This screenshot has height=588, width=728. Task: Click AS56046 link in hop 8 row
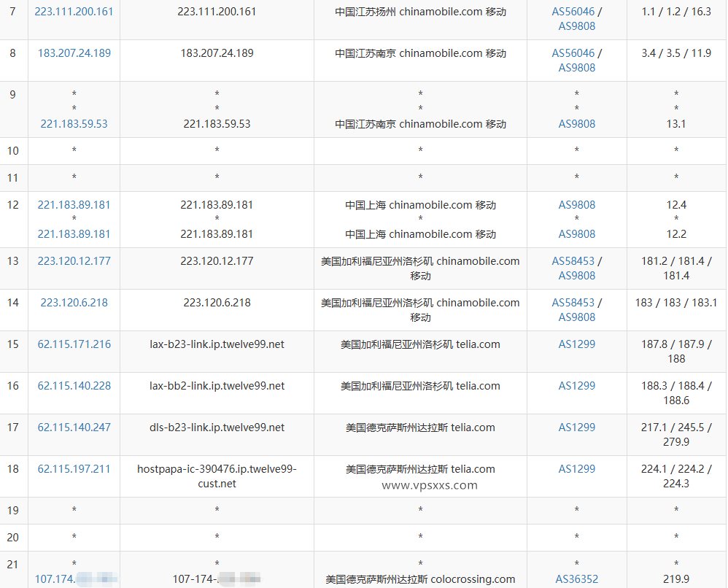[573, 53]
